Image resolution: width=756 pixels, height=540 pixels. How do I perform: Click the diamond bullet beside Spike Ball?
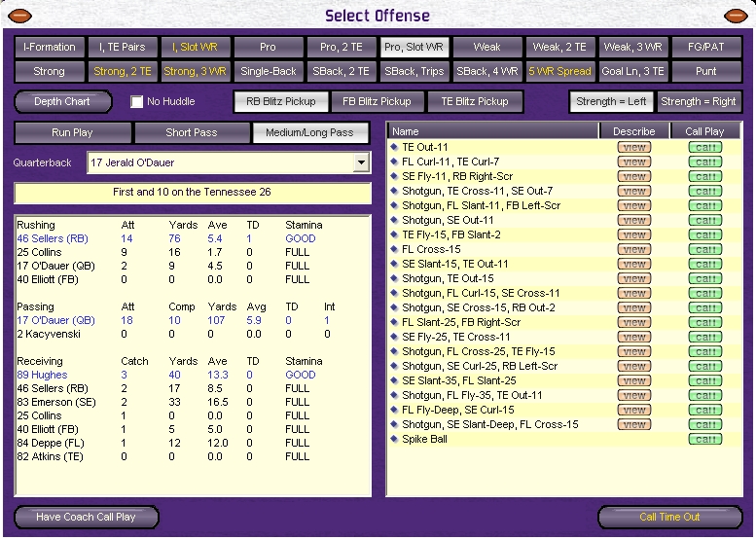[394, 439]
